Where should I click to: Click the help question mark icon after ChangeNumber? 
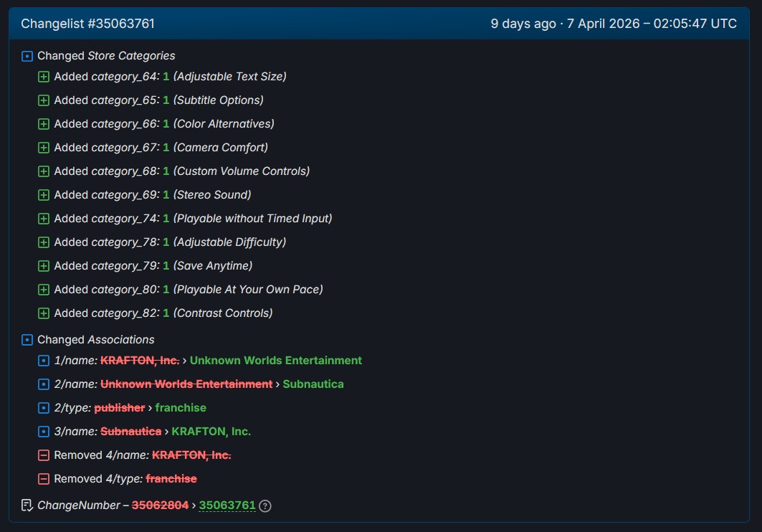click(265, 505)
